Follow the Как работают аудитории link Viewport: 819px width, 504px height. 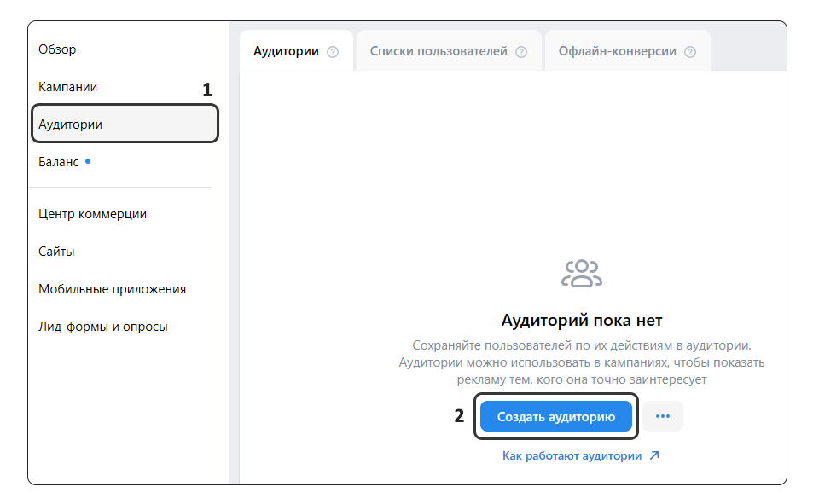click(572, 455)
